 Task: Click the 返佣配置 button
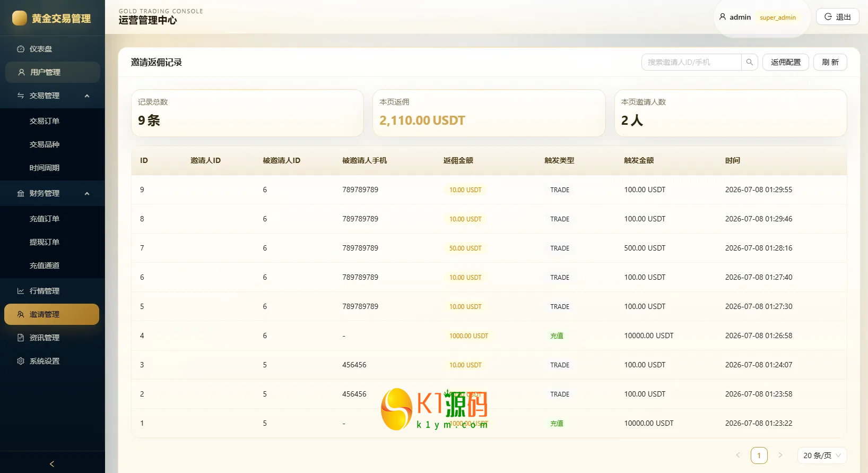tap(786, 62)
